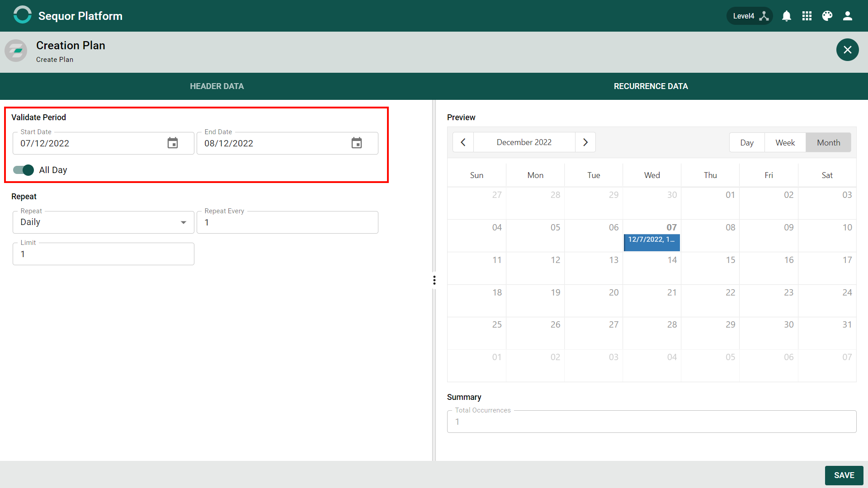868x488 pixels.
Task: Click the Creation Plan module icon
Action: [x=16, y=50]
